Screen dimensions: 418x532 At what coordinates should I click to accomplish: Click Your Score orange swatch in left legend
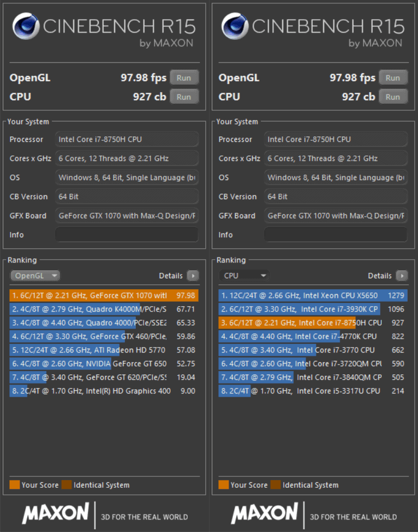click(15, 485)
